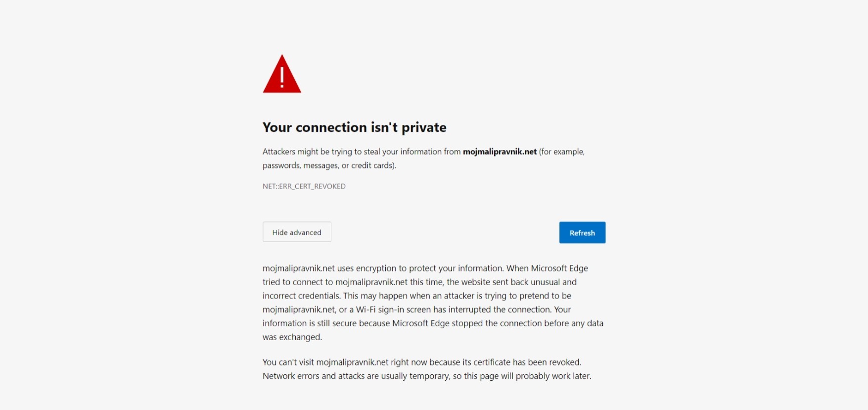Click the "was exchanged." closing words
868x410 pixels.
coord(292,337)
